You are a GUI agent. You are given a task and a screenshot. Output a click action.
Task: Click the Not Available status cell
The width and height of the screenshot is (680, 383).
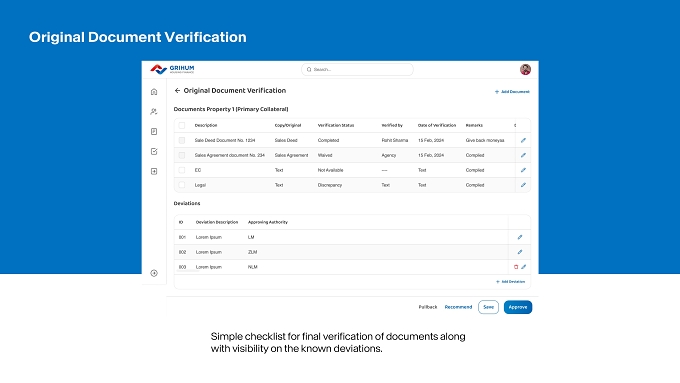click(330, 170)
